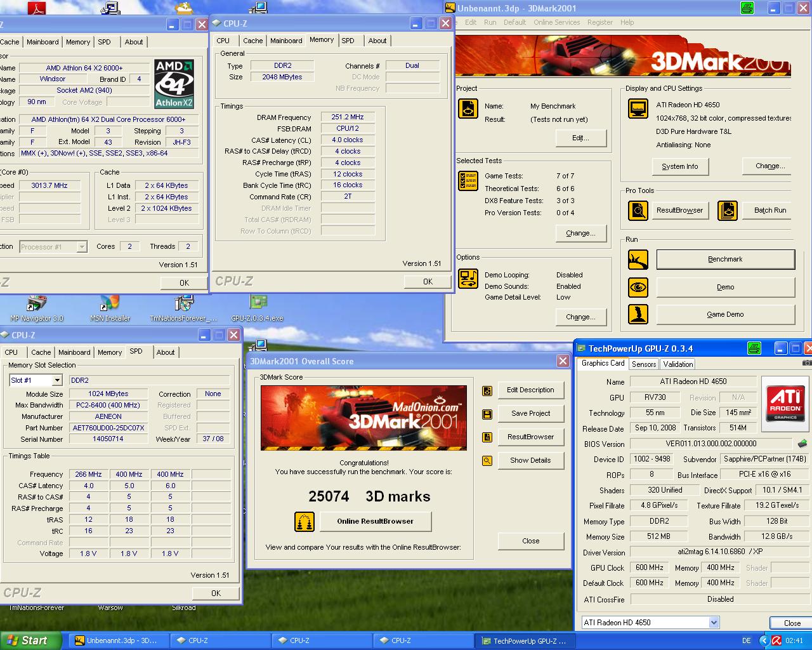
Task: Click the green printer icon in 3DMark2001 title bar
Action: coord(748,8)
